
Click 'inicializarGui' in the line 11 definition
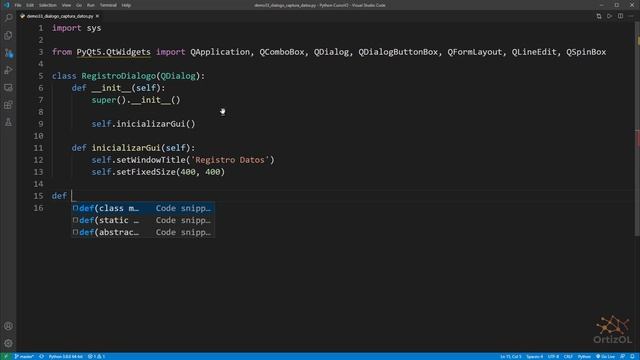(x=126, y=148)
